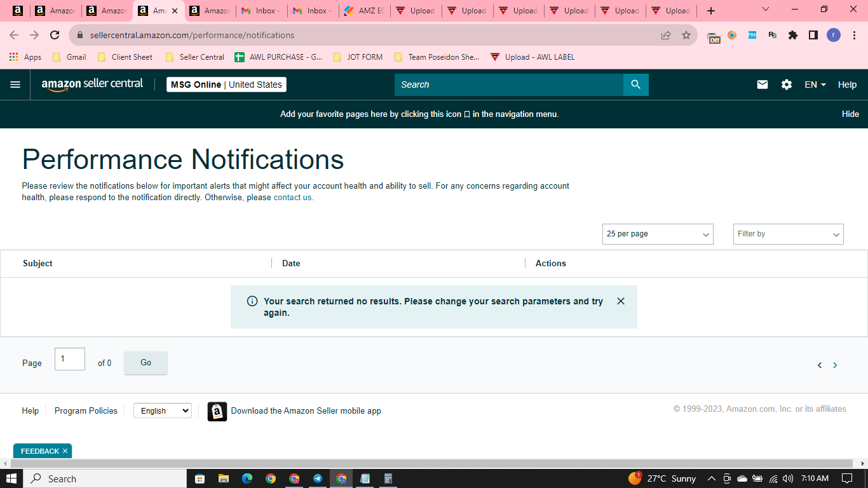This screenshot has height=488, width=868.
Task: Go to the next results page arrow
Action: point(835,365)
